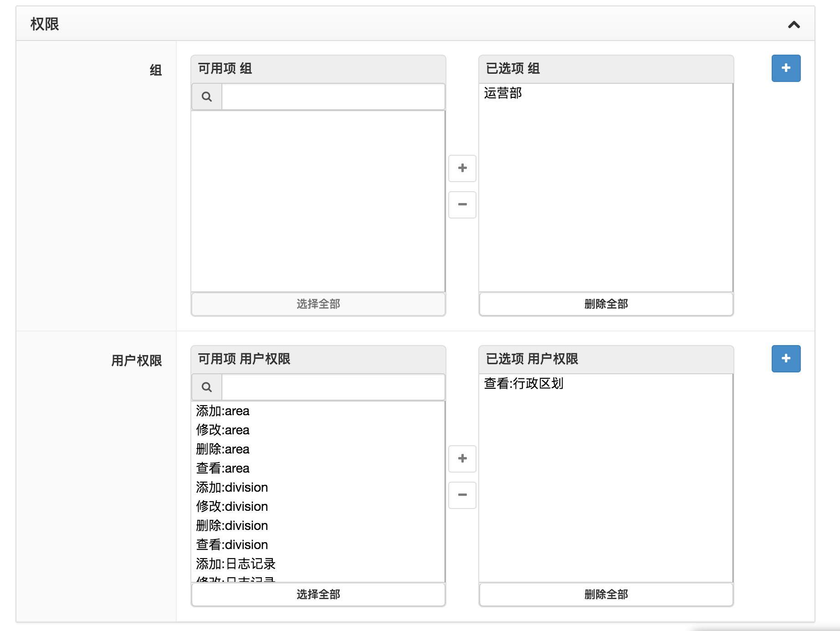This screenshot has width=840, height=631.
Task: Click the 权限 panel heading
Action: click(45, 24)
